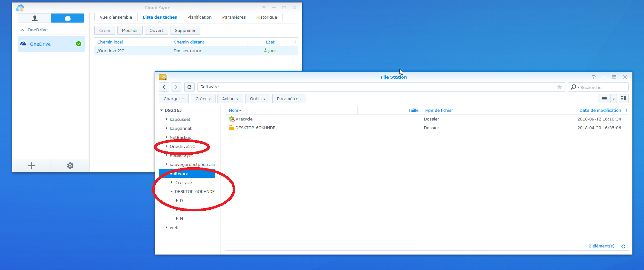Screen dimensions: 644x270
Task: Select the Software folder in tree
Action: pyautogui.click(x=187, y=174)
